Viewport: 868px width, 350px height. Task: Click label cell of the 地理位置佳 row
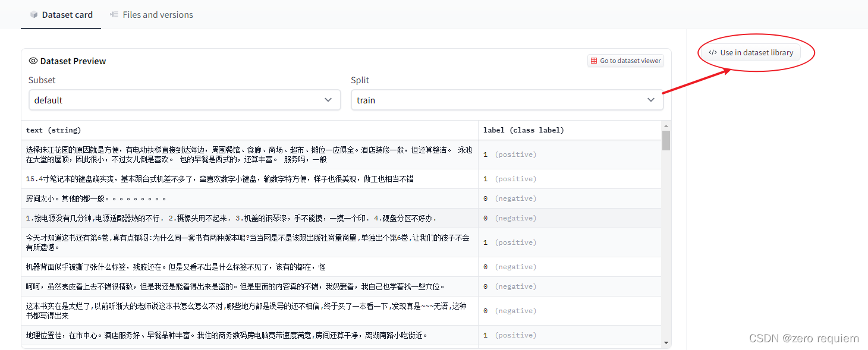click(x=570, y=335)
